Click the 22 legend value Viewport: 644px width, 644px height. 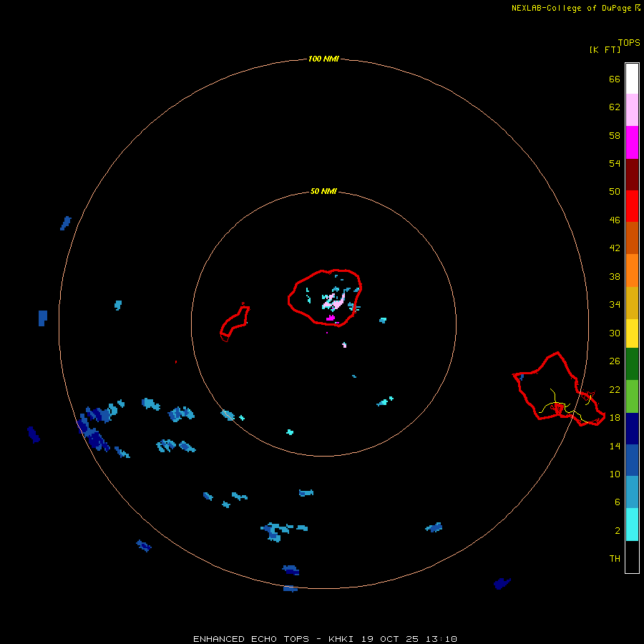pyautogui.click(x=615, y=389)
